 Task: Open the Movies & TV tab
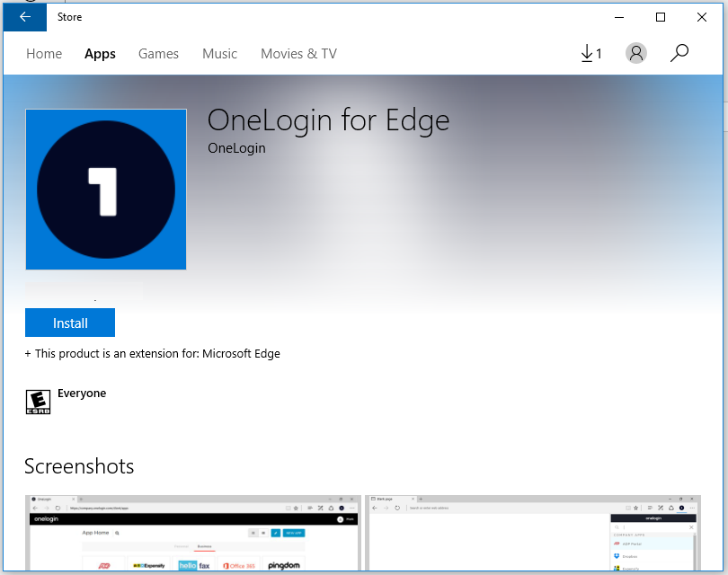[x=298, y=54]
